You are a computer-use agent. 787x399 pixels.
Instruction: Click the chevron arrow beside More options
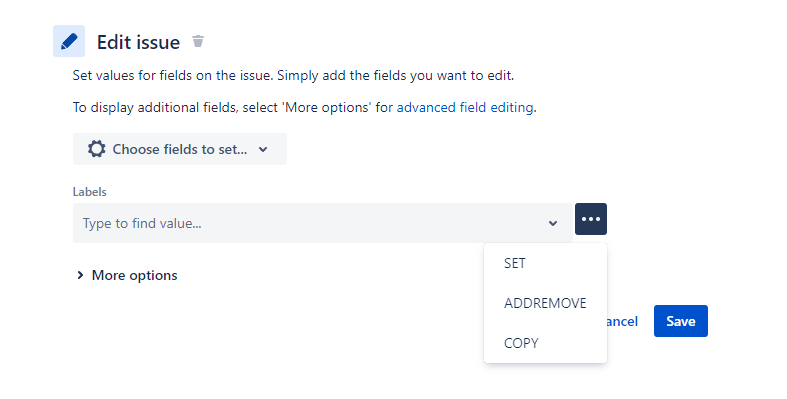[x=80, y=275]
